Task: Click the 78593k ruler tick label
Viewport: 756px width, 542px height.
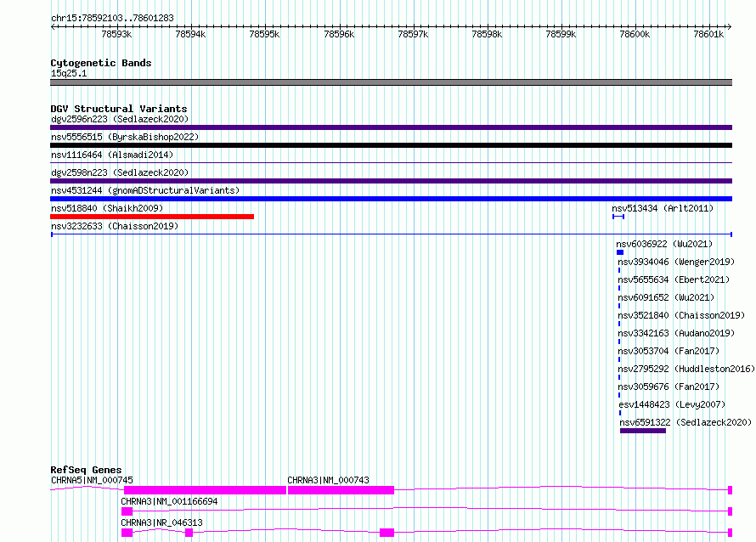Action: coord(116,34)
